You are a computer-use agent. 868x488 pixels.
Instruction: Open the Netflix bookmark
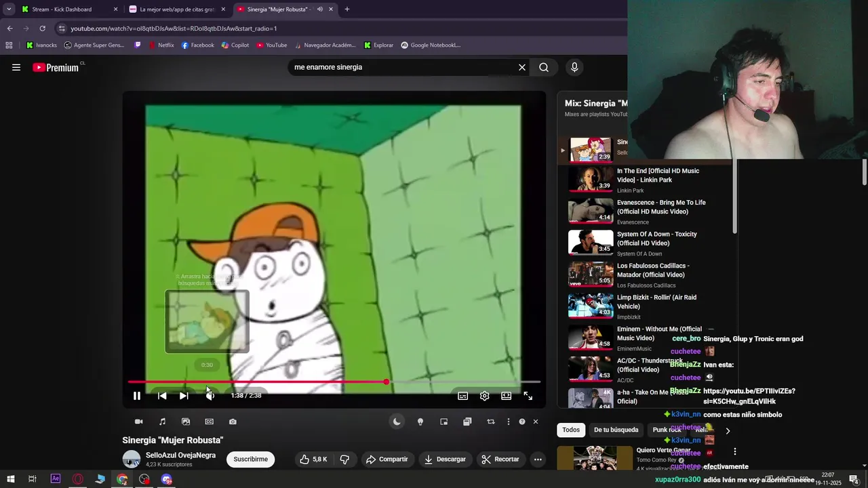pyautogui.click(x=161, y=45)
